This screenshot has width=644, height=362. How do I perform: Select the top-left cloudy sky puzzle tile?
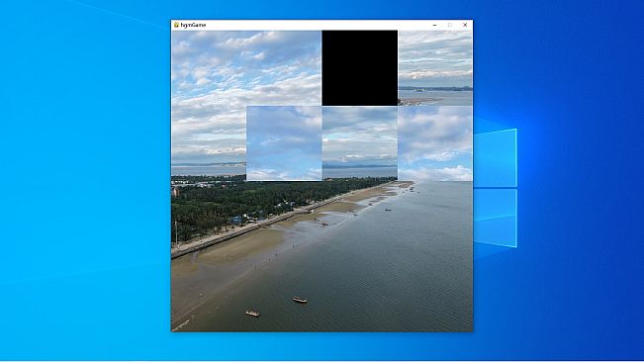click(209, 68)
